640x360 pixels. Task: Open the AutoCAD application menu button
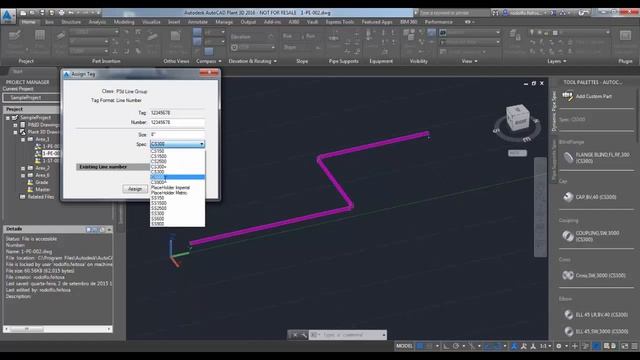pyautogui.click(x=8, y=16)
